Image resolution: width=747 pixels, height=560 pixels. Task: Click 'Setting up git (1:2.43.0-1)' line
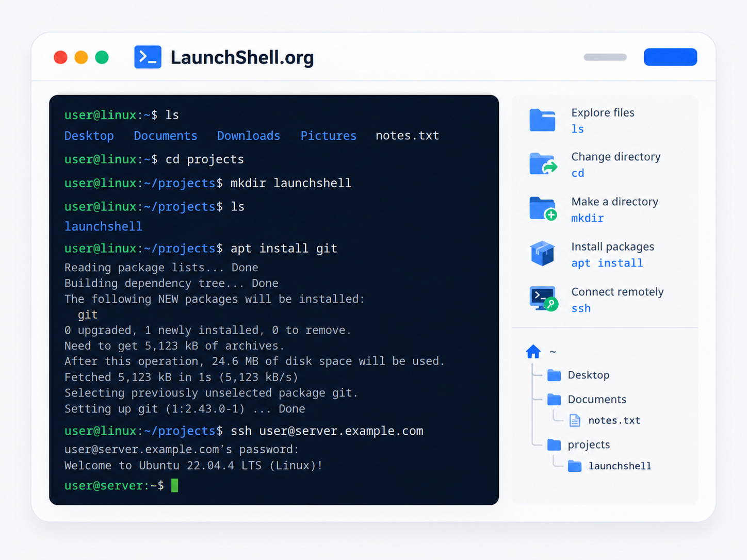[185, 409]
